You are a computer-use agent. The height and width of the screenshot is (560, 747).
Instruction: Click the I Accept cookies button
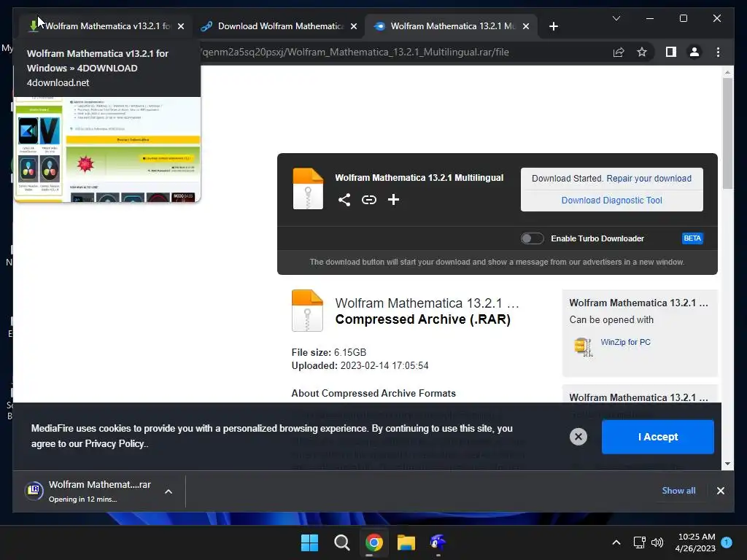(x=658, y=437)
